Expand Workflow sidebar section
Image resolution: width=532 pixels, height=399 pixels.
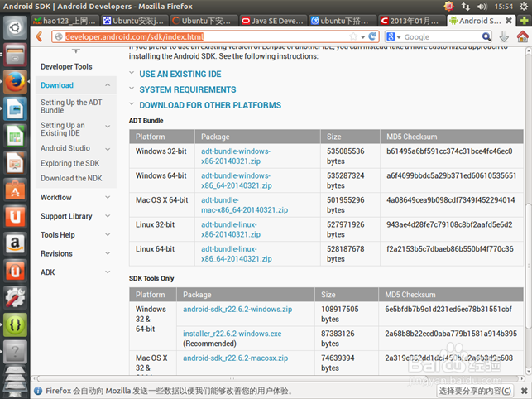(x=108, y=197)
